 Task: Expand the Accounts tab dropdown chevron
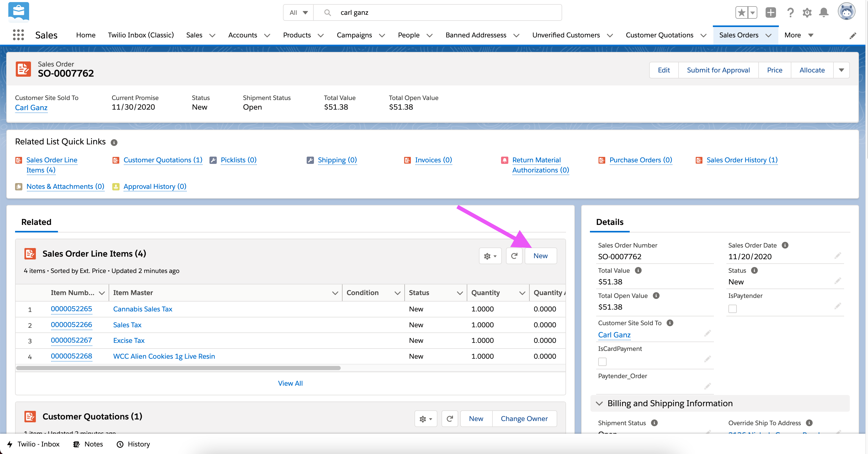[267, 35]
